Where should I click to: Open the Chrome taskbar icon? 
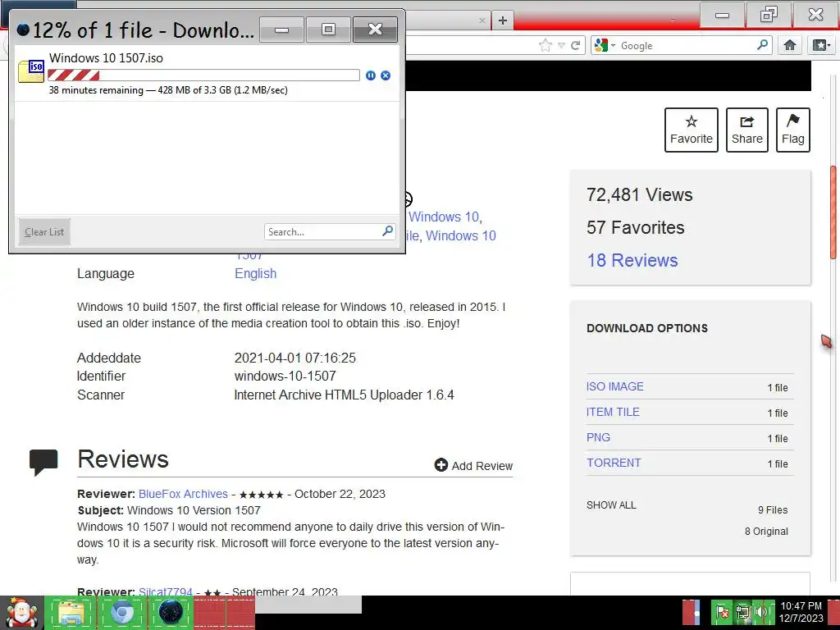point(122,613)
